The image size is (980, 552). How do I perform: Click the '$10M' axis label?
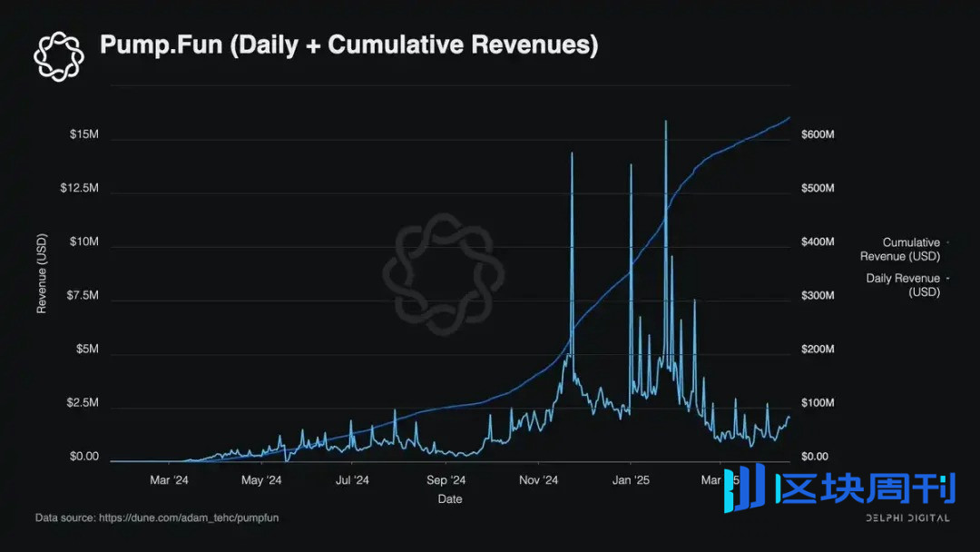[x=84, y=241]
